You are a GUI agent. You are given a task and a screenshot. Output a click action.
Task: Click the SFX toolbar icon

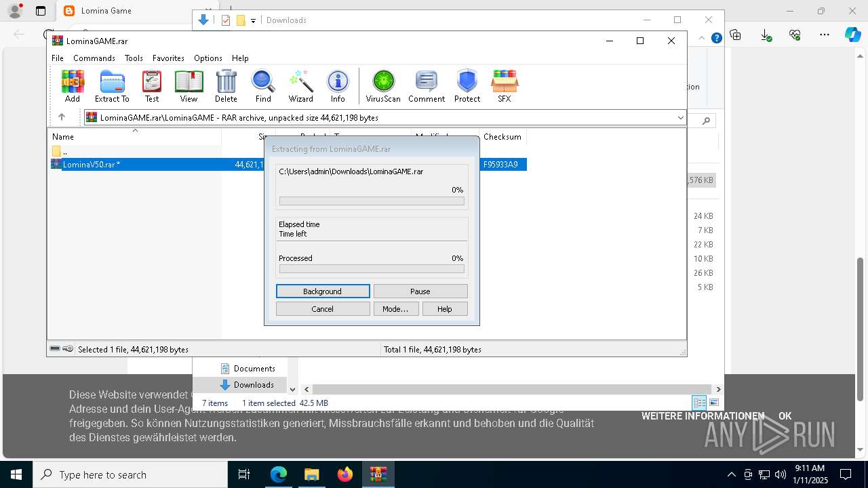pyautogui.click(x=505, y=85)
